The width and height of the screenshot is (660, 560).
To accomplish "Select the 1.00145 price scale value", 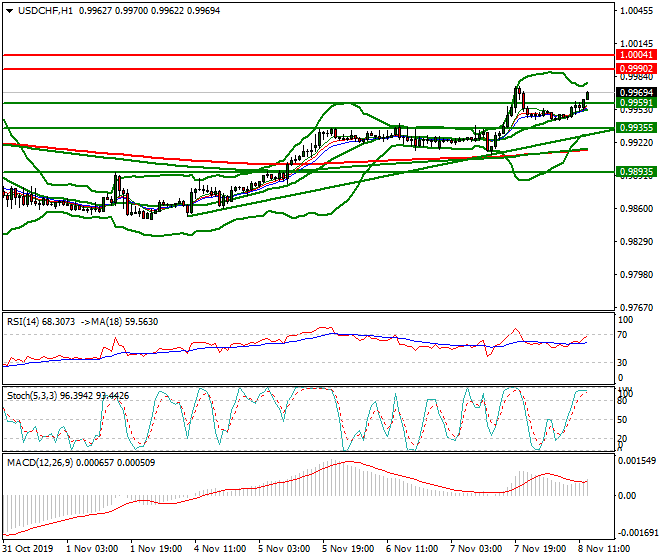I will (x=637, y=44).
